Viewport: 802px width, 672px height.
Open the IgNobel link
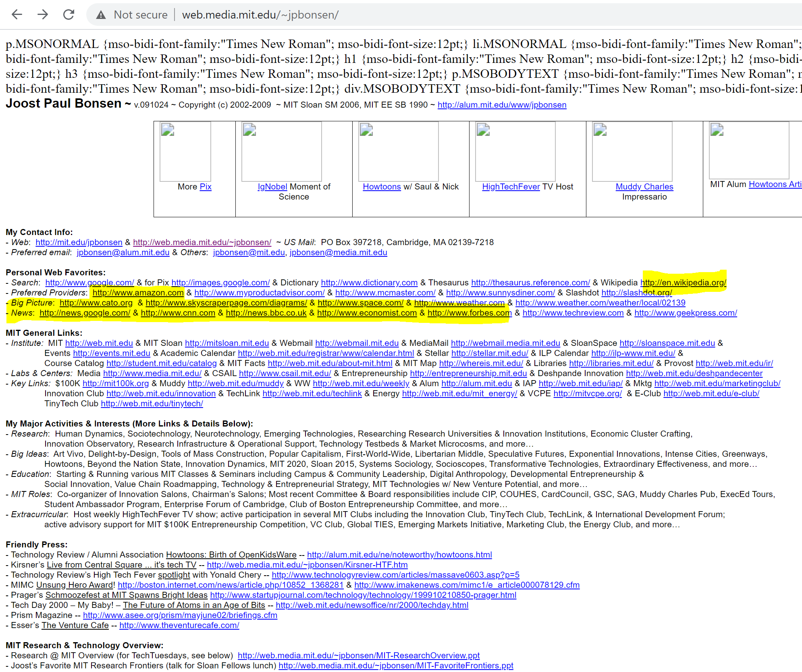(x=272, y=187)
